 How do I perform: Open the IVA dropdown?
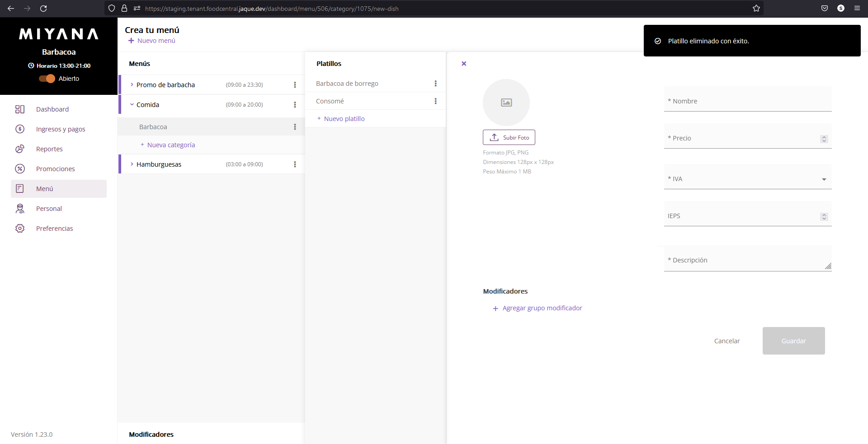pyautogui.click(x=748, y=177)
